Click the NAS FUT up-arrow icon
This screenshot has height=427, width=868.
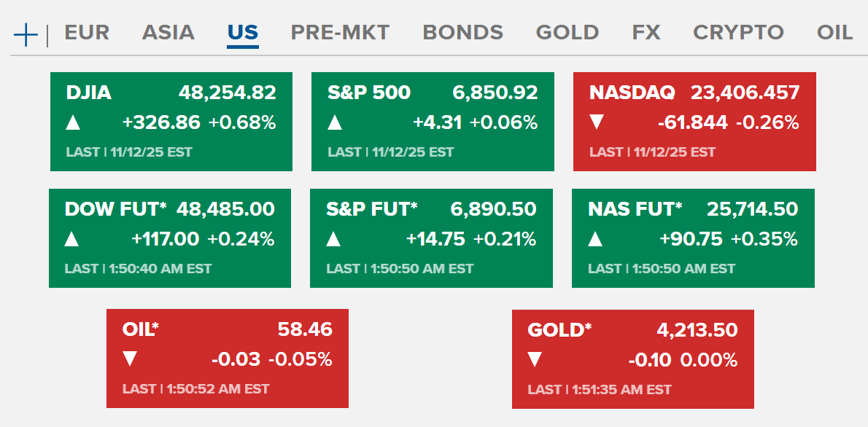[595, 239]
